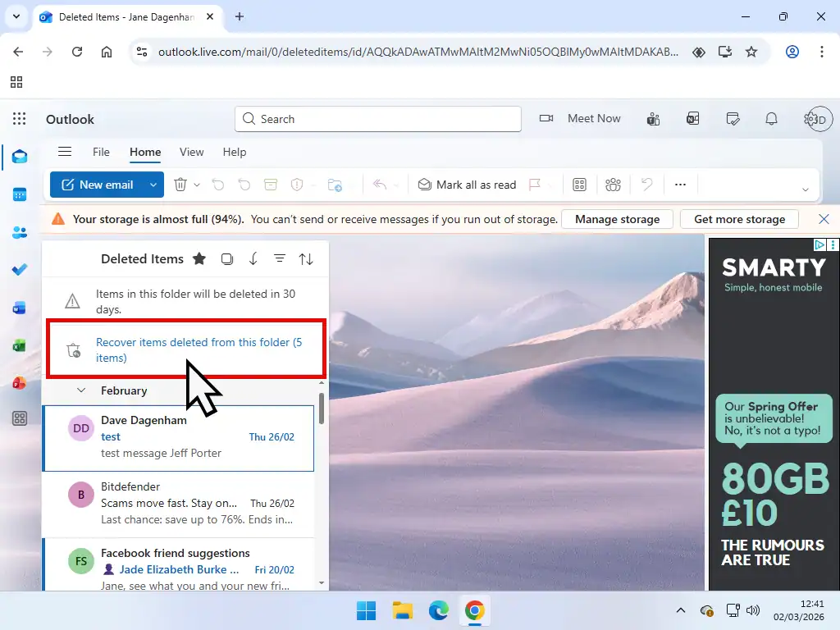Open the more commands ellipsis menu
This screenshot has width=840, height=630.
pos(680,185)
